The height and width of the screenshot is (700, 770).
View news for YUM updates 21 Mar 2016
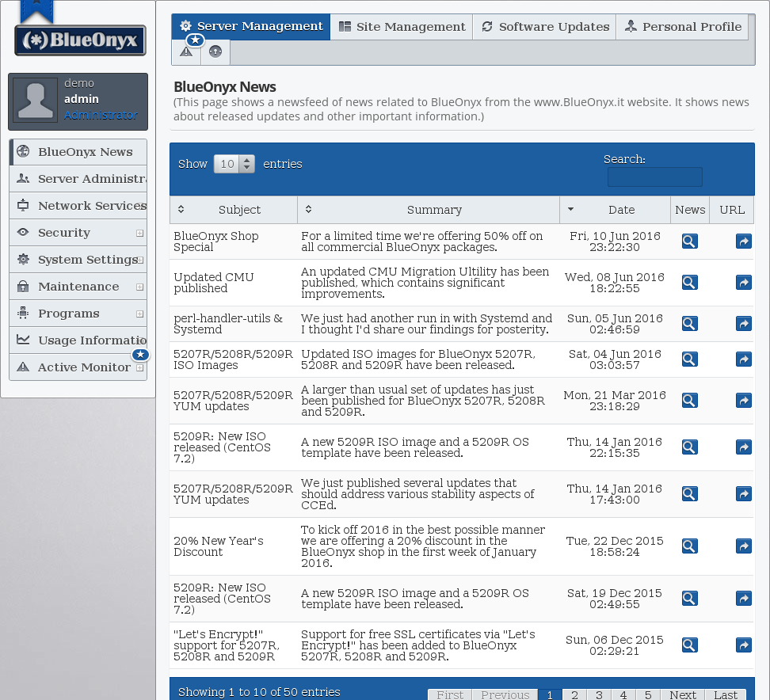coord(689,401)
